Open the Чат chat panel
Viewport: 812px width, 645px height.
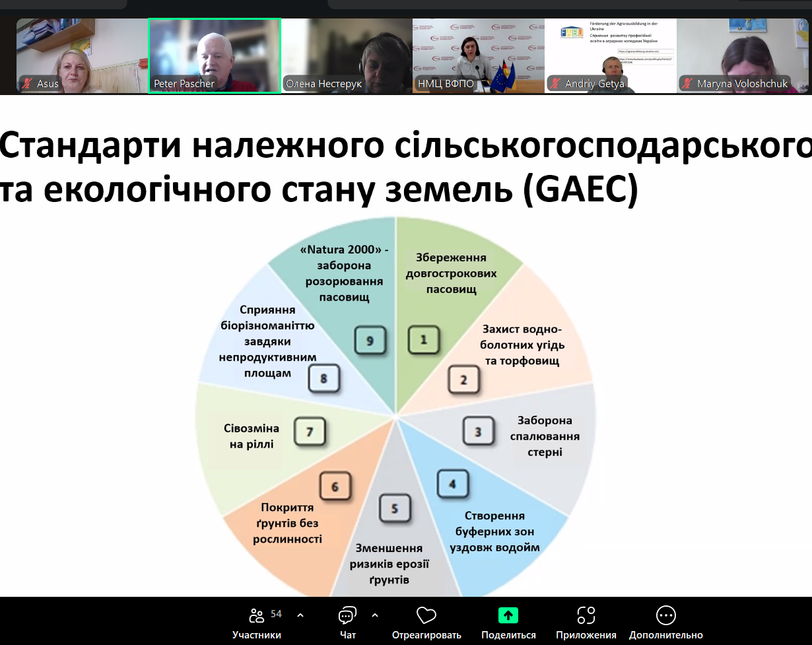pos(347,623)
